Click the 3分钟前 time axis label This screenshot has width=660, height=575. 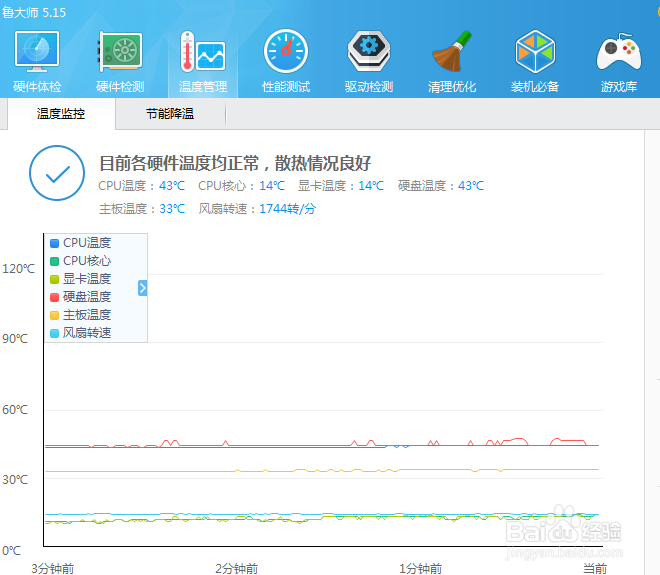[53, 569]
